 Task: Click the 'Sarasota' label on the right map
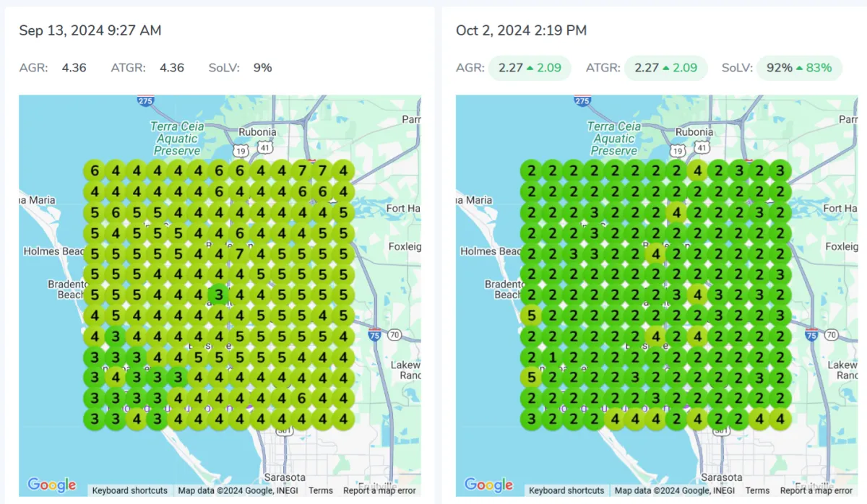[x=721, y=477]
